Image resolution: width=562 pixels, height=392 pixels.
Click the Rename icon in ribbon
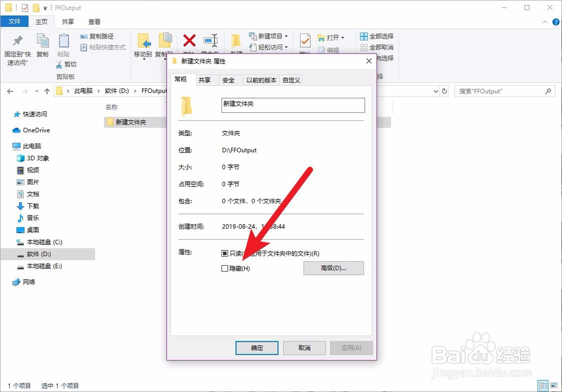[x=210, y=40]
